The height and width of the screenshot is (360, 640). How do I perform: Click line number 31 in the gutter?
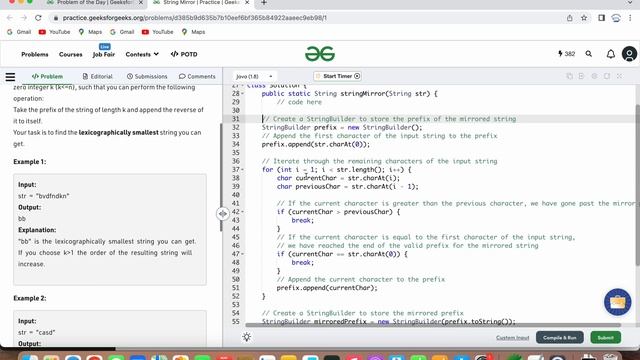pos(236,119)
